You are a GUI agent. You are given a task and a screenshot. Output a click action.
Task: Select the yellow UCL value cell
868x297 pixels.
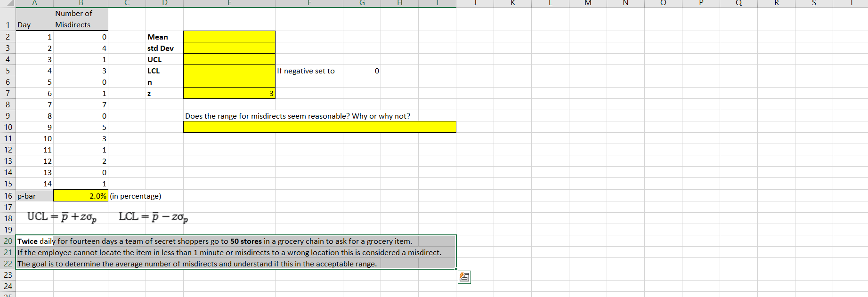coord(229,59)
